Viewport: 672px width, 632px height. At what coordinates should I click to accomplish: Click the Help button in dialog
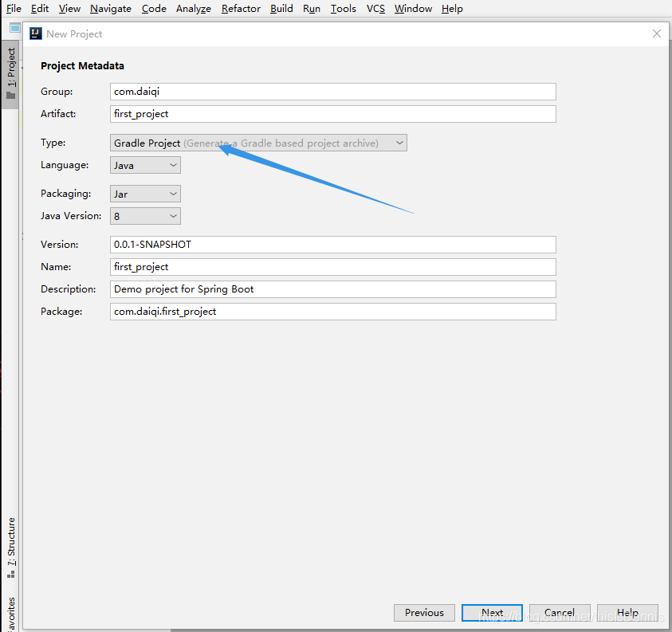pos(627,613)
